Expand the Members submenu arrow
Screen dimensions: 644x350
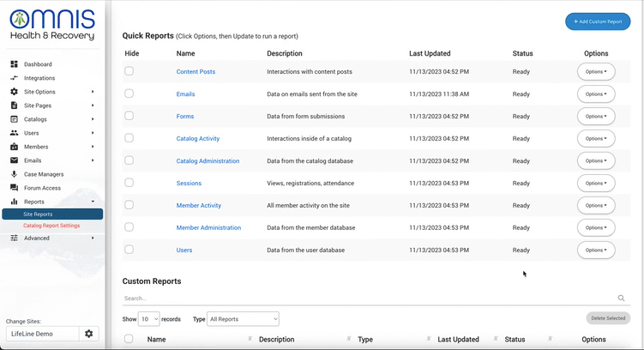pyautogui.click(x=93, y=147)
